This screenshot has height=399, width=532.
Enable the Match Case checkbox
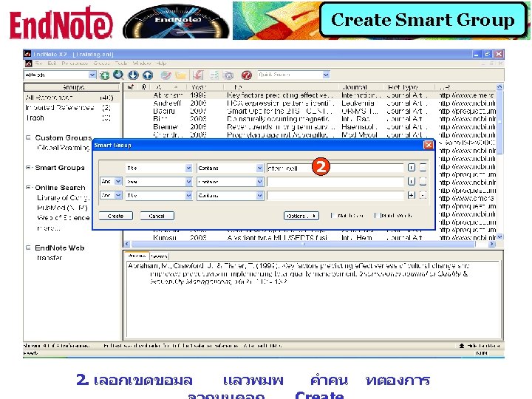[332, 216]
